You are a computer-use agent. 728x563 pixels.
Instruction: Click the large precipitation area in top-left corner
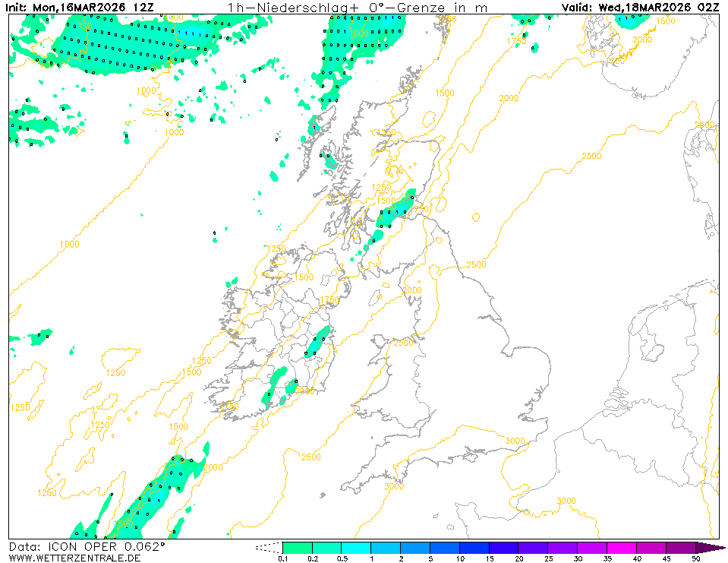[114, 42]
